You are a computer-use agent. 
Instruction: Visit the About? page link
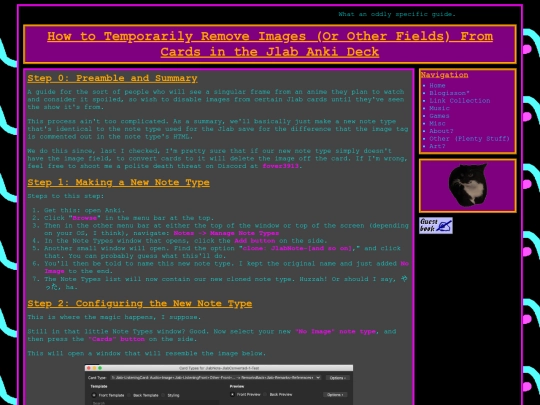pyautogui.click(x=441, y=131)
